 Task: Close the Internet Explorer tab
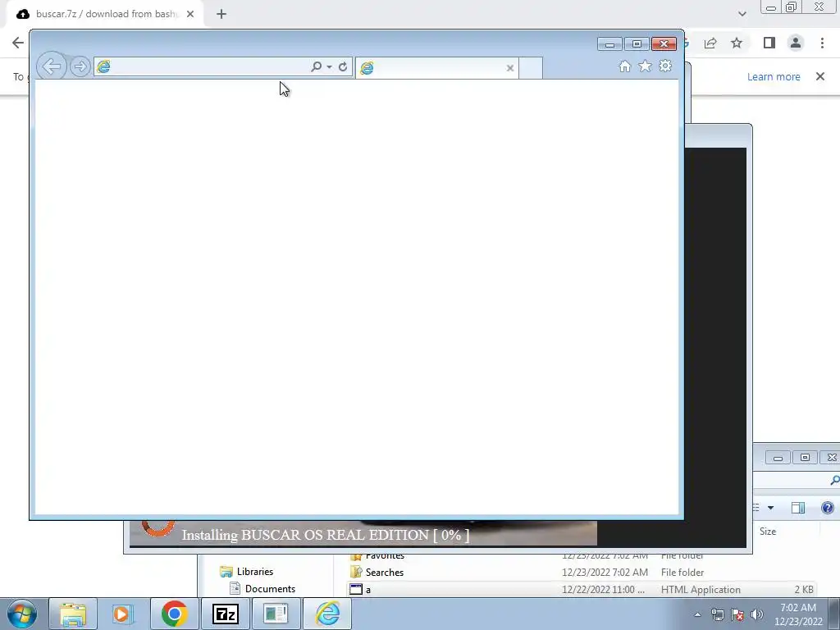[x=510, y=68]
